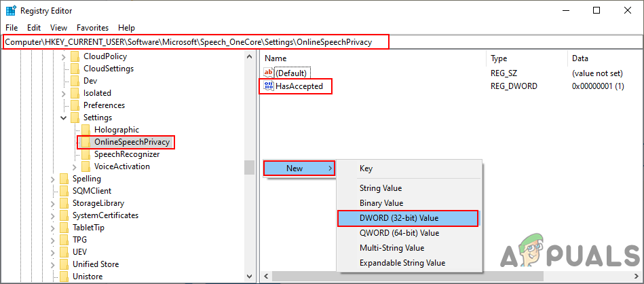Click the Dev folder icon
The width and height of the screenshot is (644, 284).
pos(75,81)
